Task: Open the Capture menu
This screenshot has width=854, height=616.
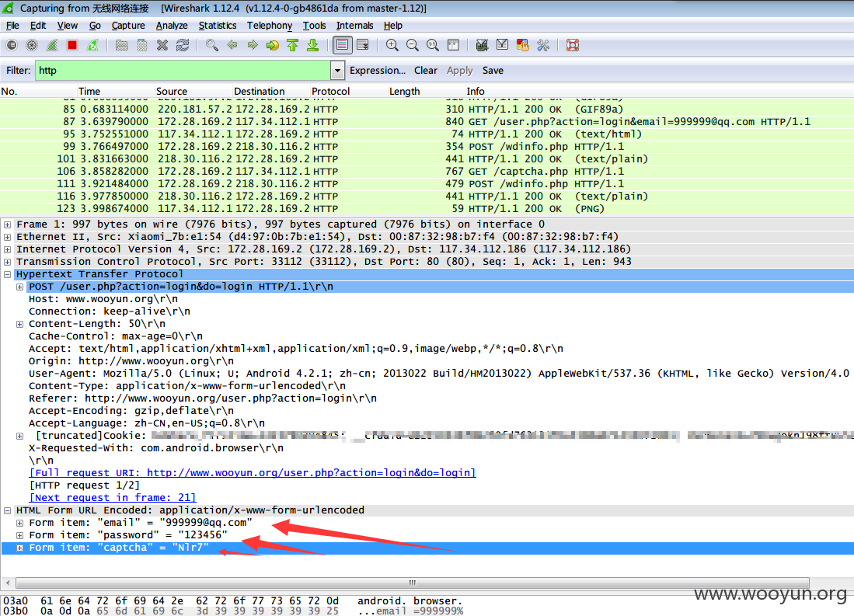Action: coord(128,26)
